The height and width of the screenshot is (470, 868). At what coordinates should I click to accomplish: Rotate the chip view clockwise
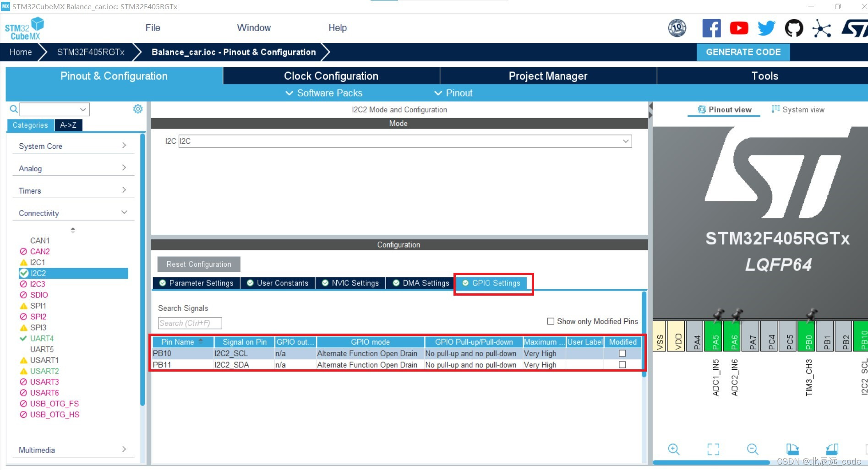coord(792,449)
